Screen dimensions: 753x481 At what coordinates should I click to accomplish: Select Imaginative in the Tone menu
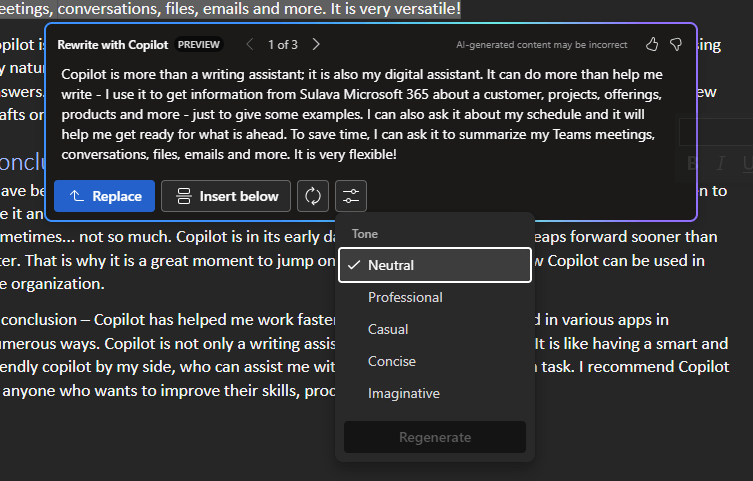[403, 393]
